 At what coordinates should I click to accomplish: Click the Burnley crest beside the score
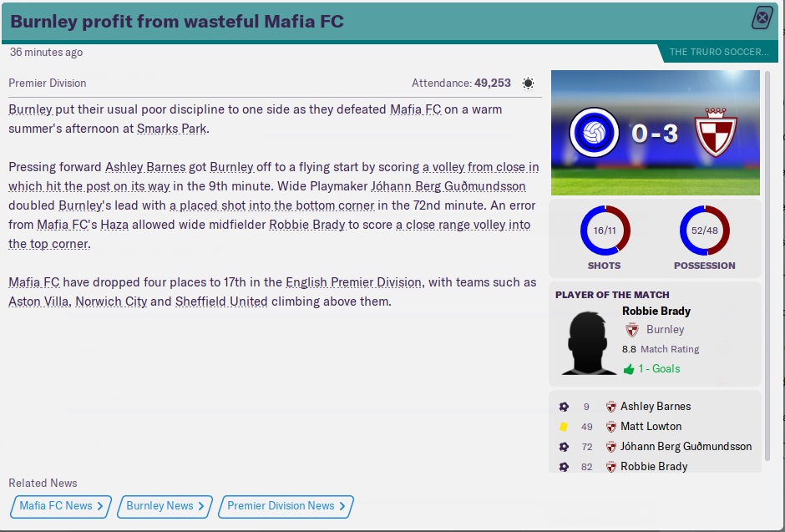coord(717,133)
